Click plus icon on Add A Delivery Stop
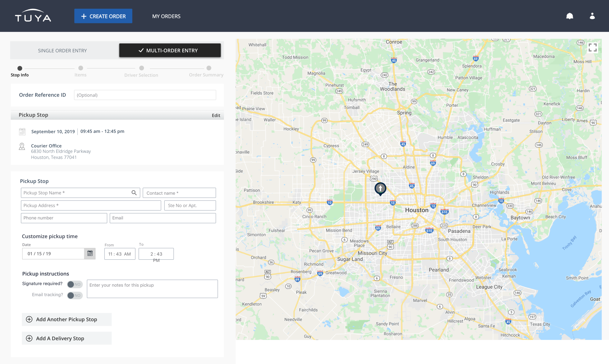Viewport: 609px width, 364px height. point(29,338)
